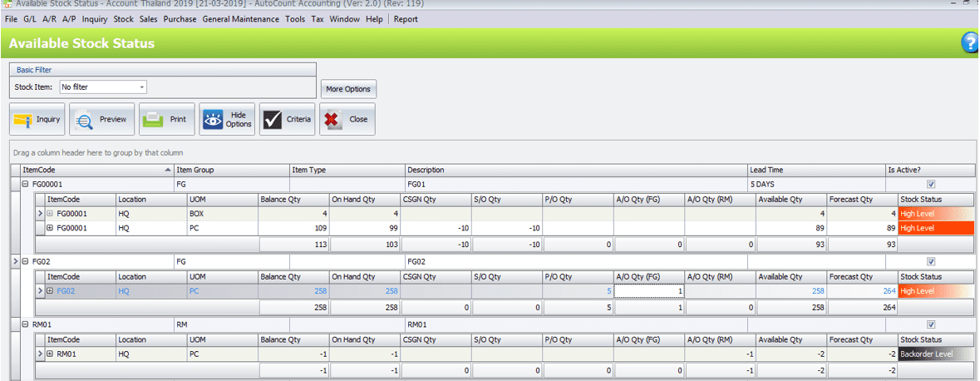Click the Print button
This screenshot has width=980, height=381.
167,119
